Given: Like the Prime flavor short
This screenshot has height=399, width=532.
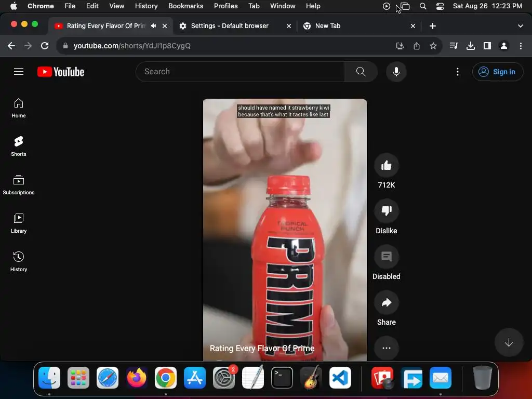Looking at the screenshot, I should [386, 166].
